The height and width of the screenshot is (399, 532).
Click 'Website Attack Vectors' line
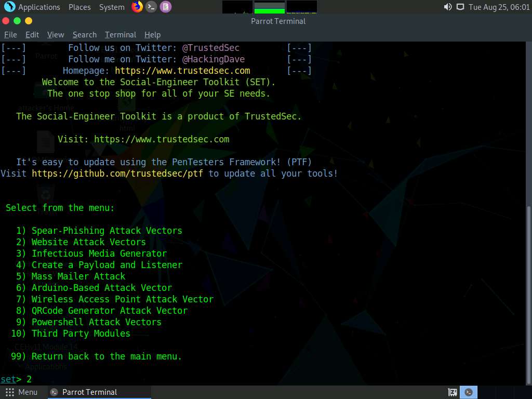click(x=81, y=242)
